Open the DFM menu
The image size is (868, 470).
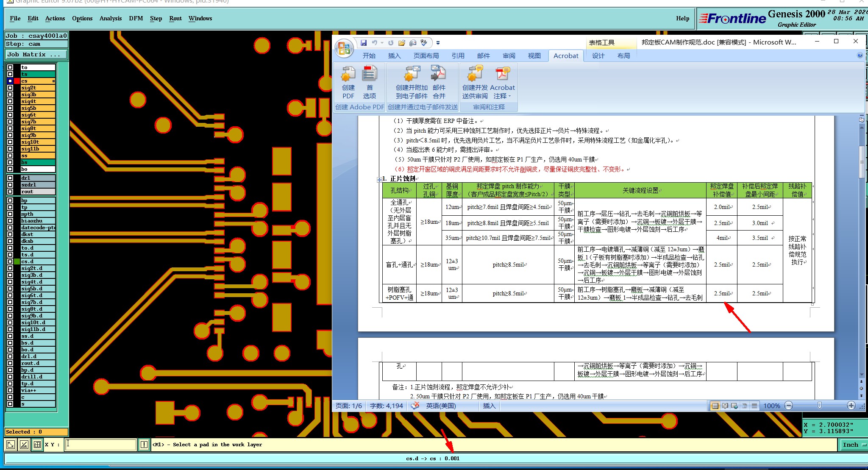pos(136,18)
